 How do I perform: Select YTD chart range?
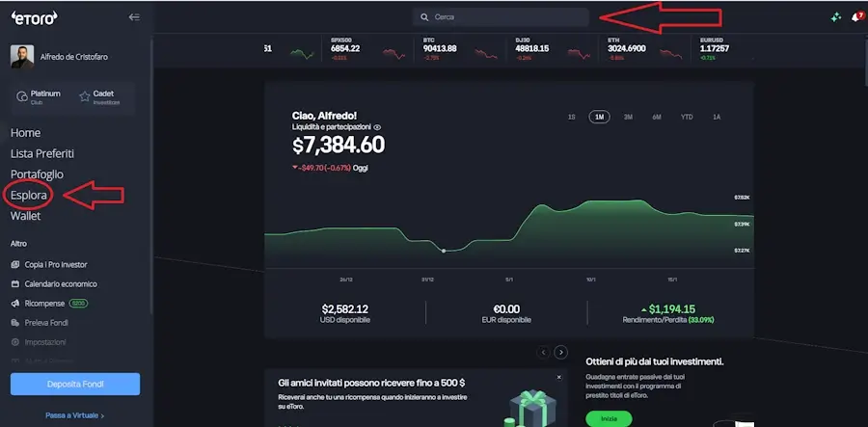point(687,118)
